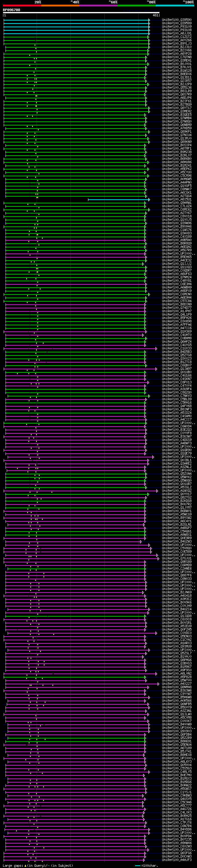Screen dimensions: 197x868
Task: Click the purple ~60% identity color bar
Action: point(98,6)
